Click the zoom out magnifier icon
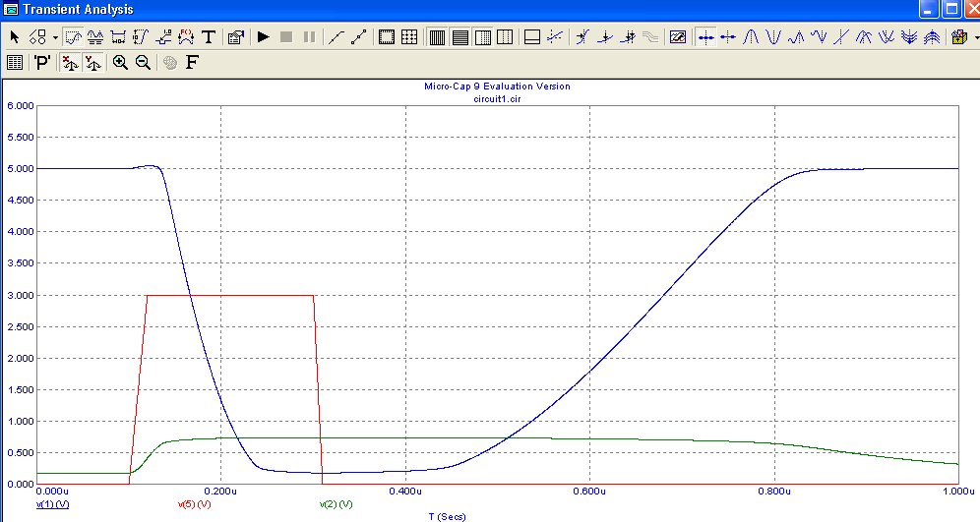The width and height of the screenshot is (980, 522). point(143,62)
